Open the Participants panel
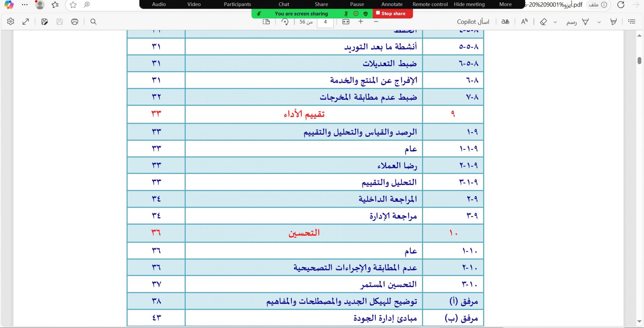The height and width of the screenshot is (328, 644). point(237,4)
